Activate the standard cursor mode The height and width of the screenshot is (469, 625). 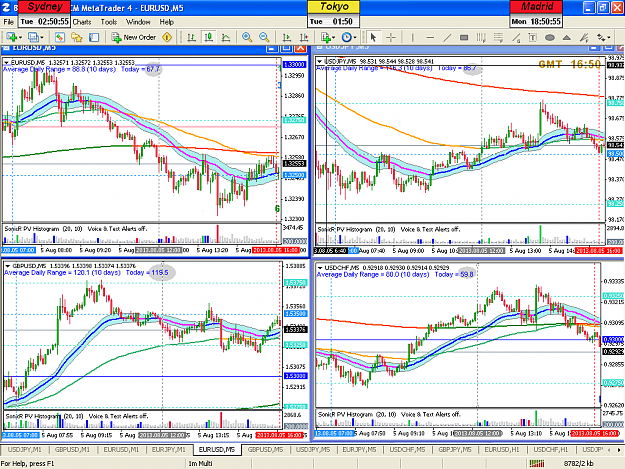pos(373,37)
